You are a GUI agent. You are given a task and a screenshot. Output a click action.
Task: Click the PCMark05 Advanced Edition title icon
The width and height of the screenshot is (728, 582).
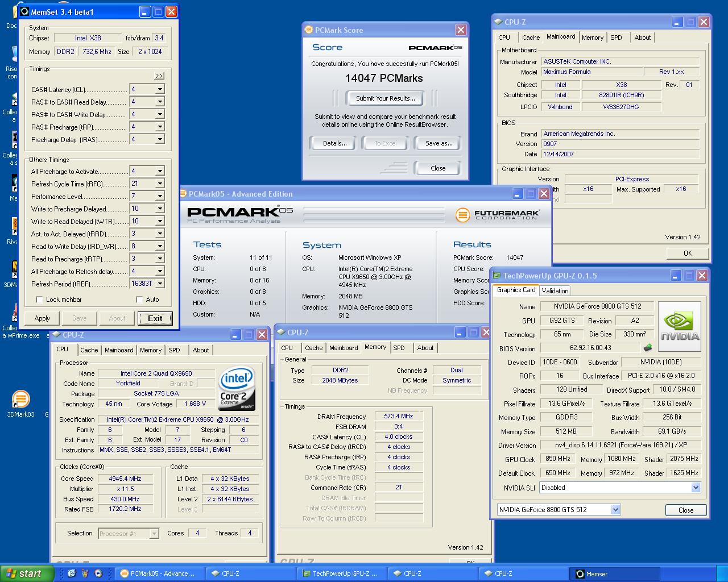(183, 194)
